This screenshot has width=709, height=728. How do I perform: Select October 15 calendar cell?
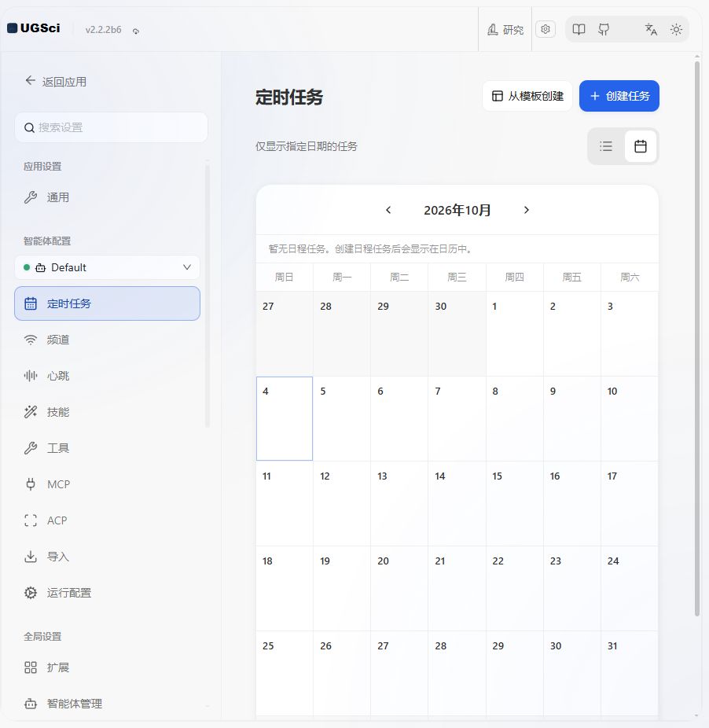click(514, 503)
